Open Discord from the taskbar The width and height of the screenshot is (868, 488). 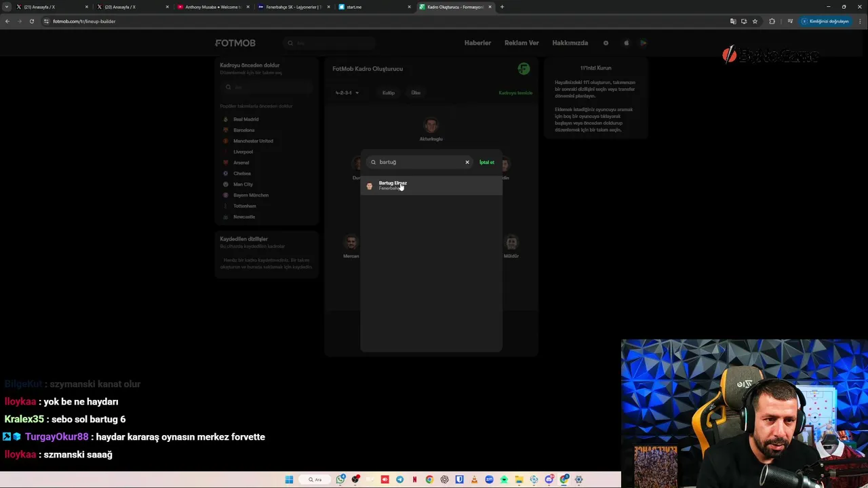point(549,479)
